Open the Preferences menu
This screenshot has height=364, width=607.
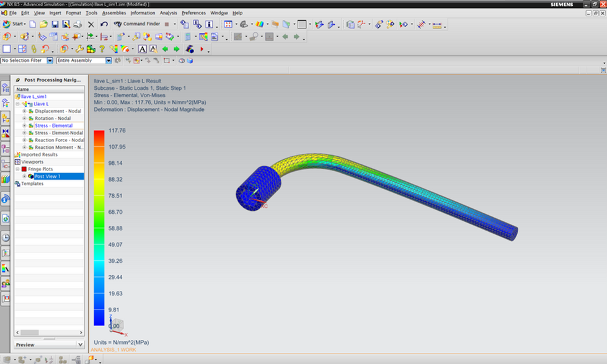coord(193,13)
